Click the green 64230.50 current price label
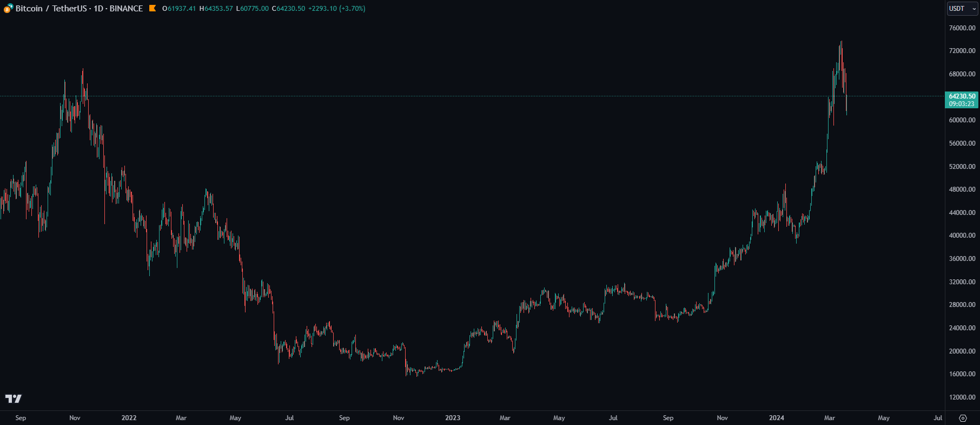 pos(962,96)
